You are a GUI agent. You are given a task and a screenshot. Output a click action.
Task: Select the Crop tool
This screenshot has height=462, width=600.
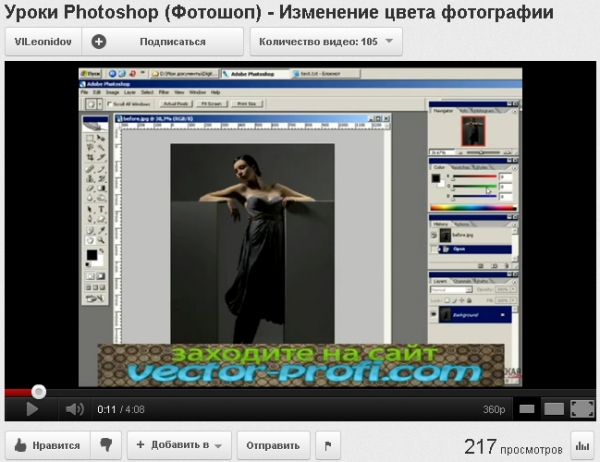coord(90,157)
